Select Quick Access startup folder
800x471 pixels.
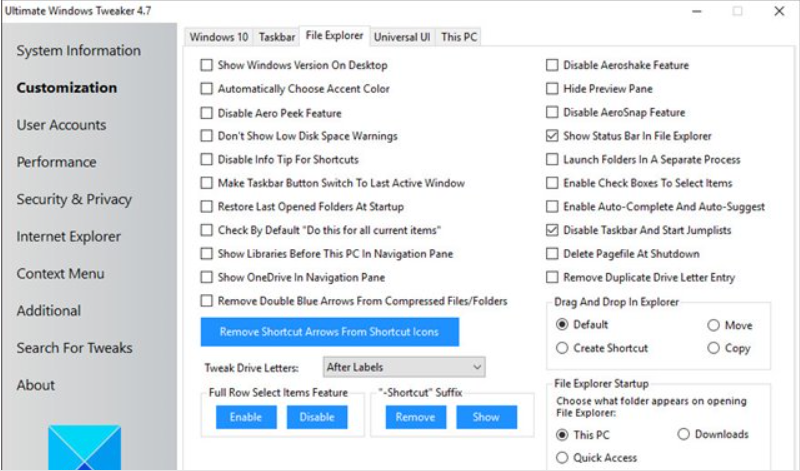click(x=562, y=457)
